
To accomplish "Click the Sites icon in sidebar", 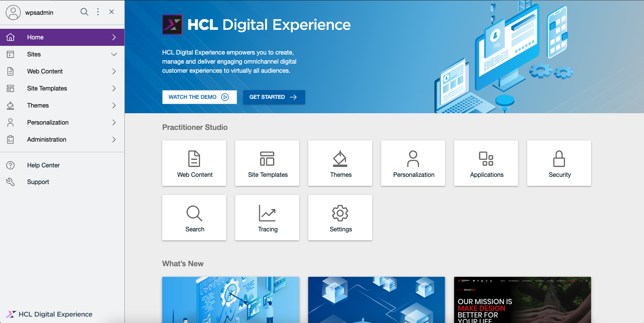I will coord(11,54).
